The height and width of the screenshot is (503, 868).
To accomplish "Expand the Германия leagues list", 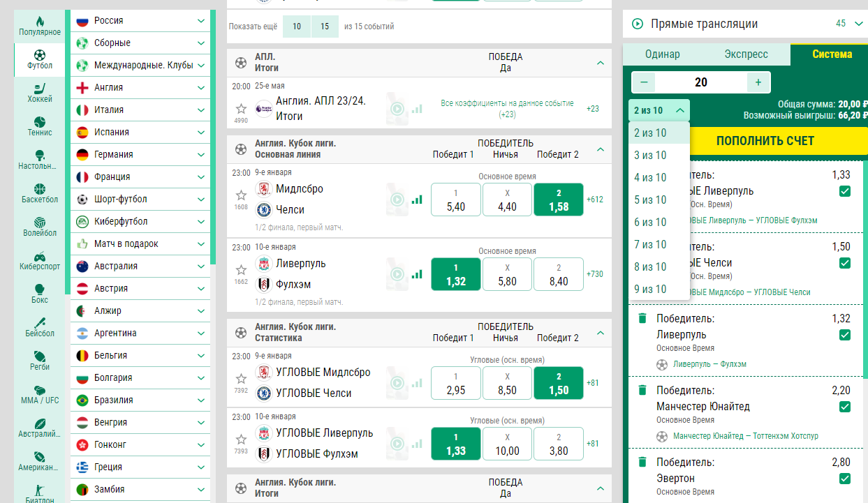I will 140,155.
